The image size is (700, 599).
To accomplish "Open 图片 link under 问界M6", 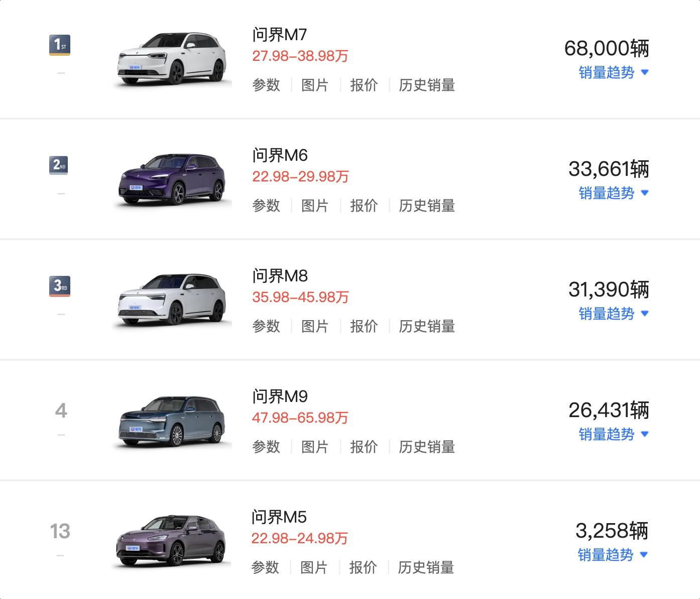I will [315, 206].
